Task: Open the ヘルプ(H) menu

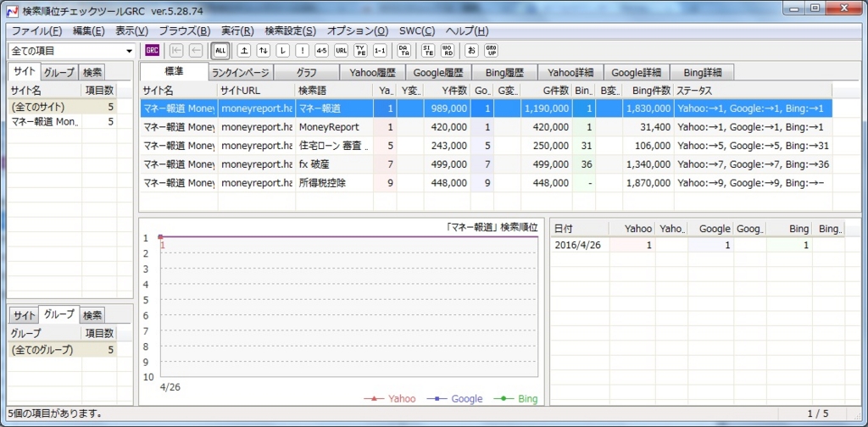Action: point(467,31)
